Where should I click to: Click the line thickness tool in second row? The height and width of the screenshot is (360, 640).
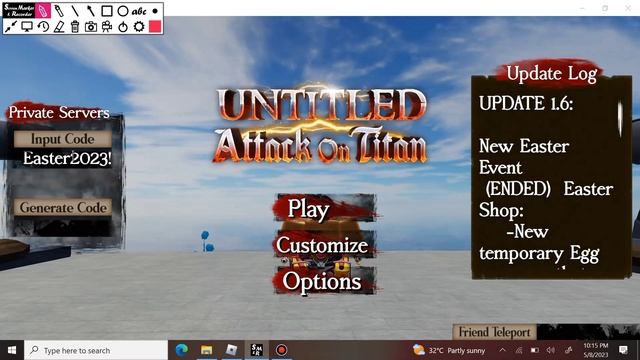11,27
